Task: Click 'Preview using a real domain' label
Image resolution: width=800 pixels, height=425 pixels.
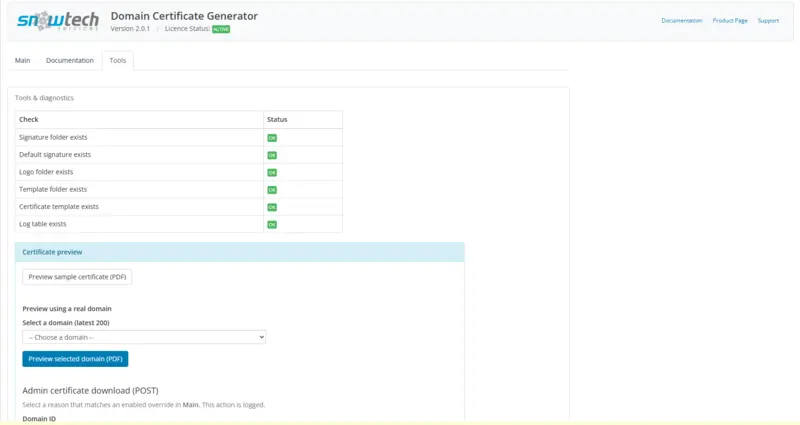Action: (67, 309)
